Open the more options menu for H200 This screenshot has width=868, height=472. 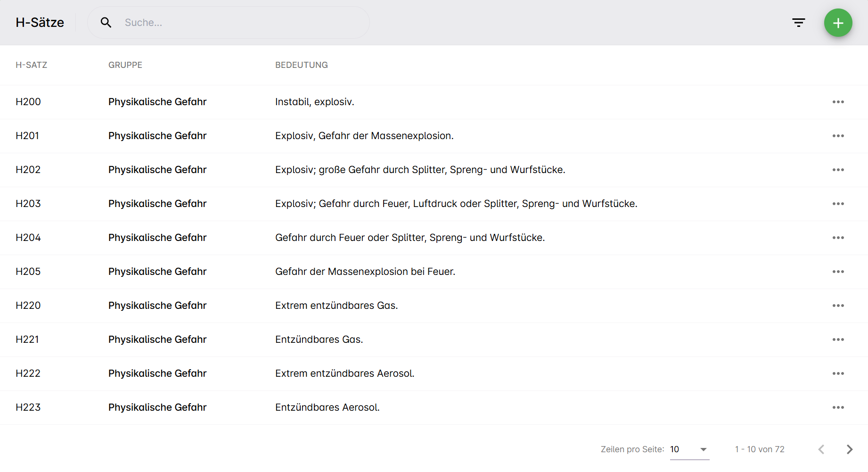click(x=838, y=102)
